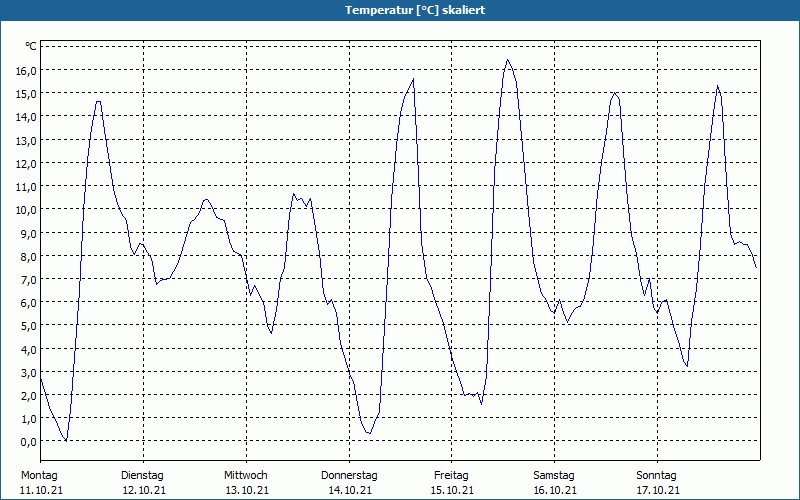
Task: Click the Dienstag day label
Action: 142,476
